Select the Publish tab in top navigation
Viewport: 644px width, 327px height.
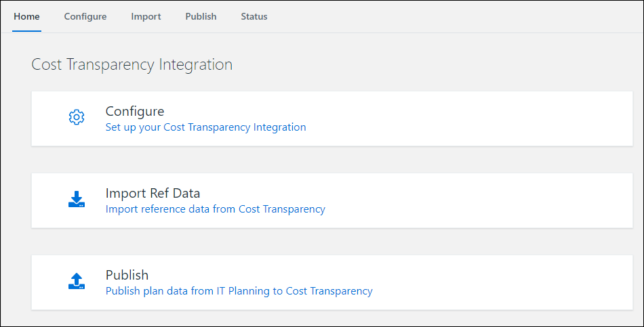tap(201, 16)
